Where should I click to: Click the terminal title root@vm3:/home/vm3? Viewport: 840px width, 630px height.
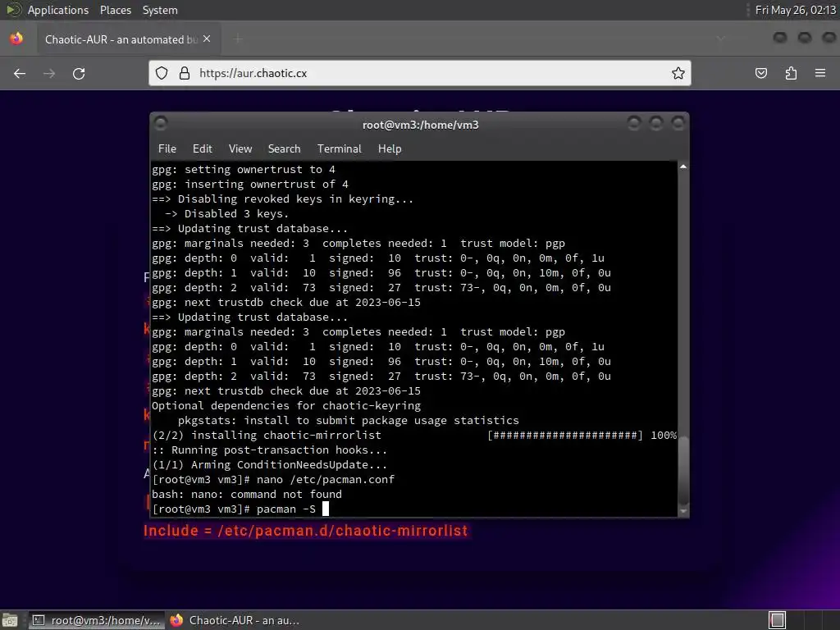[x=421, y=125]
